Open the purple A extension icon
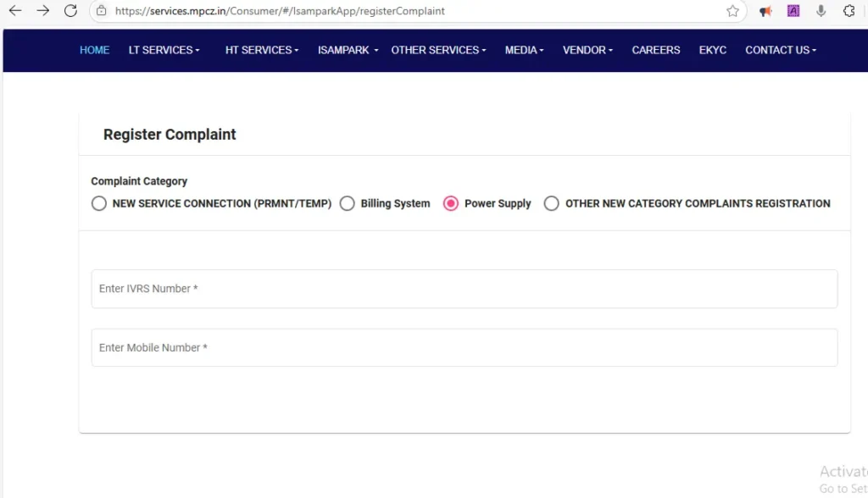Viewport: 868px width, 498px height. (x=793, y=10)
